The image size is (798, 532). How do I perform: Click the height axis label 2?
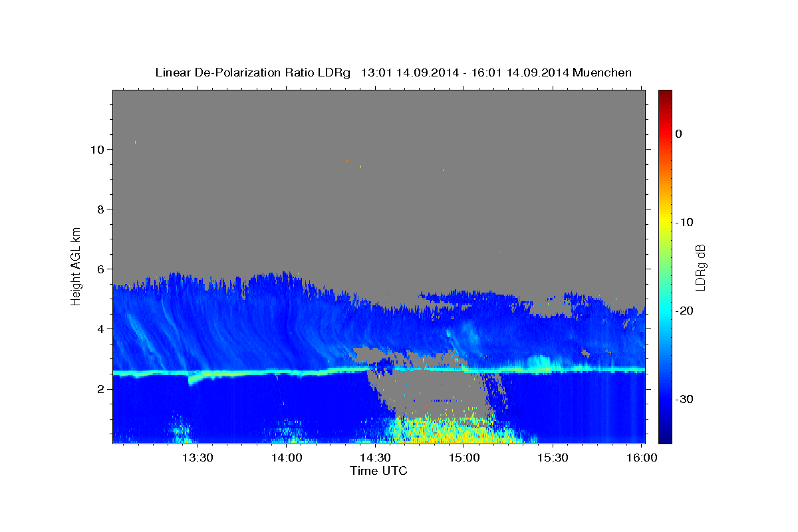tap(100, 388)
